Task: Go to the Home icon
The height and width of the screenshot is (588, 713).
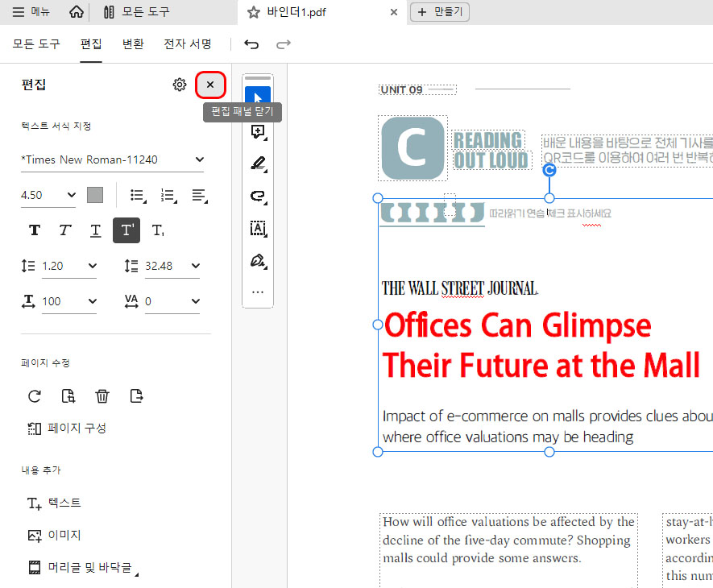Action: [77, 12]
